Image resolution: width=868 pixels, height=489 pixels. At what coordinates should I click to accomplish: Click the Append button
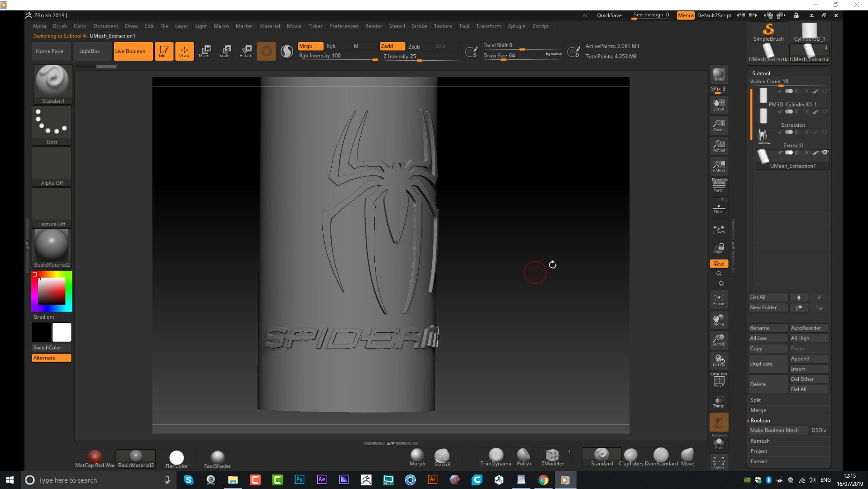point(809,359)
